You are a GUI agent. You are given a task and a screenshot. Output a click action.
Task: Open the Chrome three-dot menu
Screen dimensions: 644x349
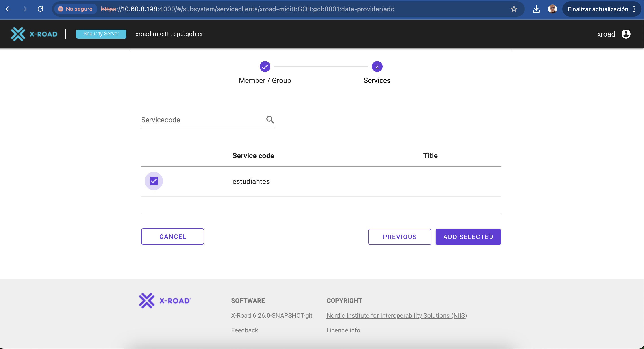[x=634, y=9]
